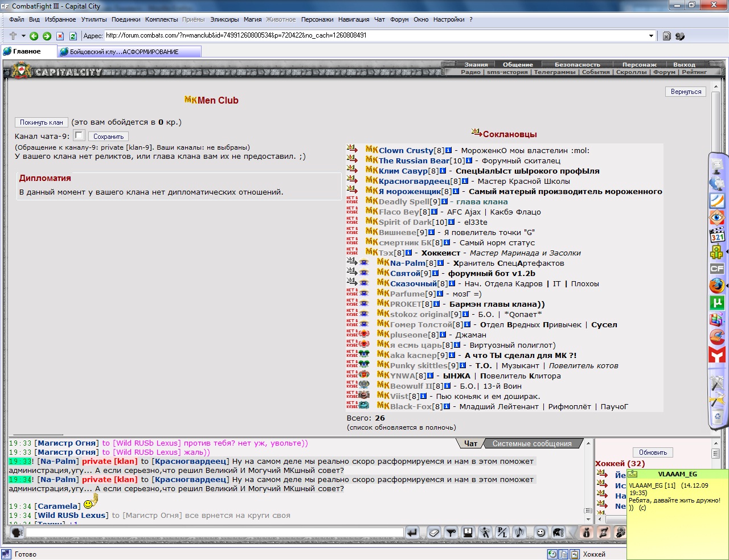Click the icon right of address bar dropdown
This screenshot has width=729, height=560.
click(667, 36)
